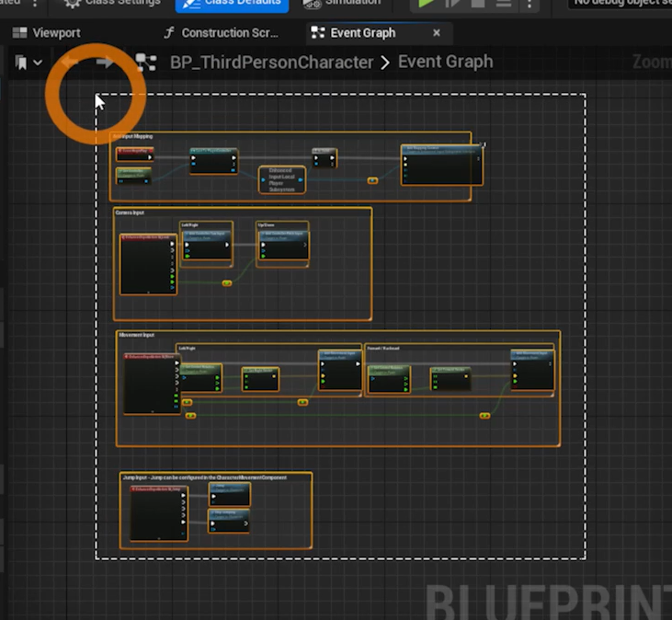Switch to the Viewport tab
This screenshot has width=672, height=620.
pyautogui.click(x=46, y=33)
